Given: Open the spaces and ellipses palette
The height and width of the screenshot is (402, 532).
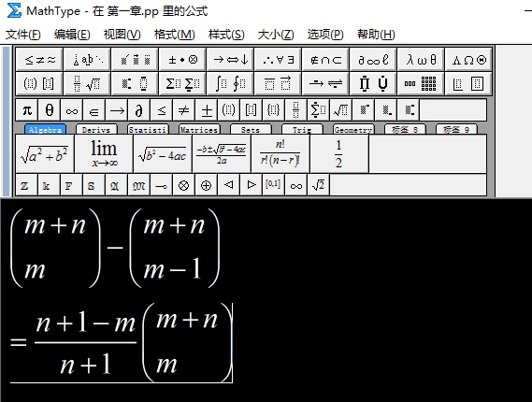Looking at the screenshot, I should click(87, 60).
